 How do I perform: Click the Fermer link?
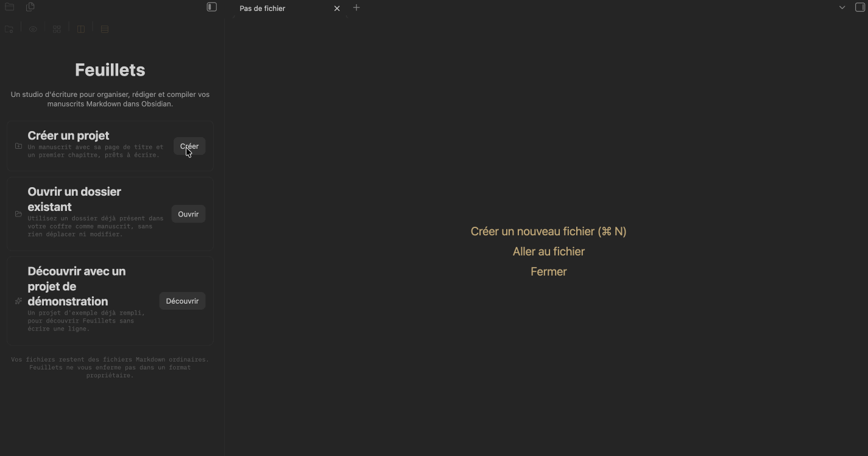coord(549,271)
